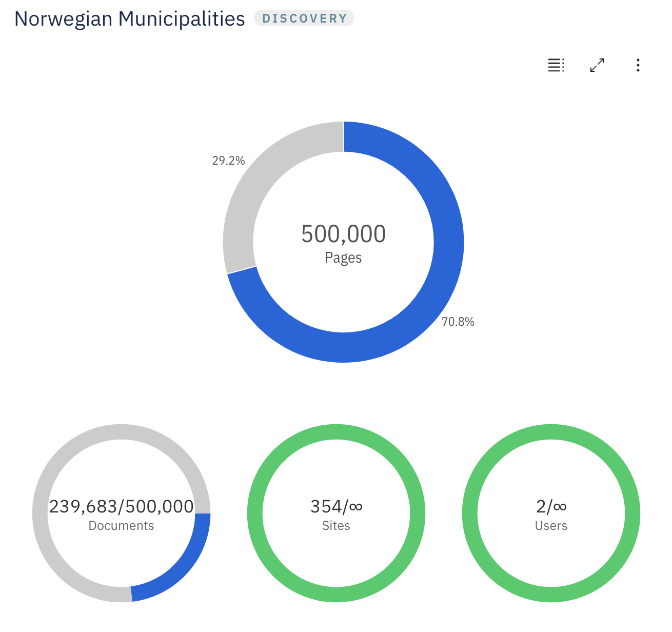The height and width of the screenshot is (632, 672).
Task: Click the 239,683/500,000 Documents value
Action: click(x=122, y=507)
